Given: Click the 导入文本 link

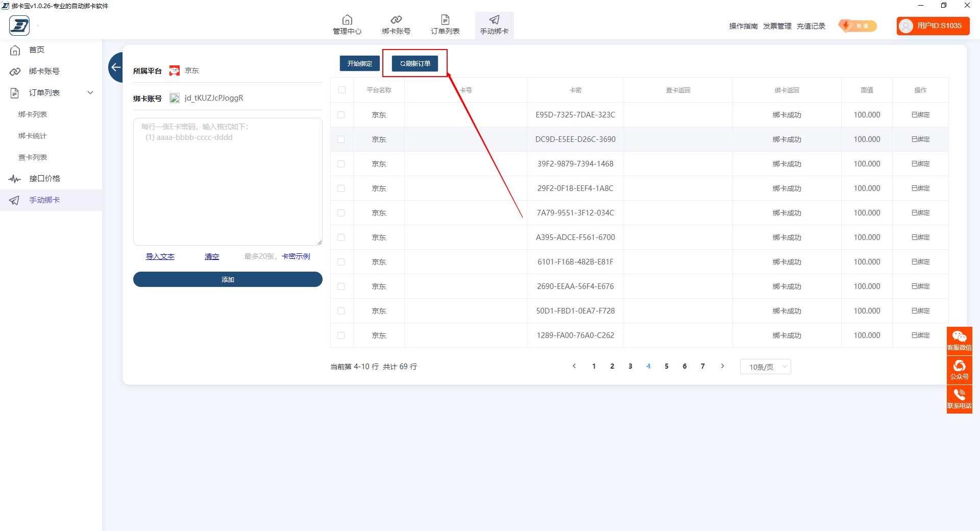Looking at the screenshot, I should pyautogui.click(x=160, y=256).
